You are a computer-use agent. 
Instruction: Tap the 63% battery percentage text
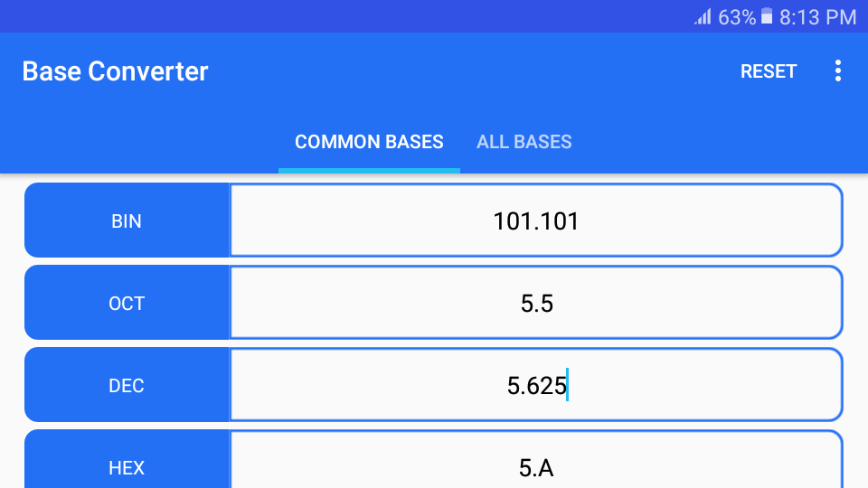736,17
